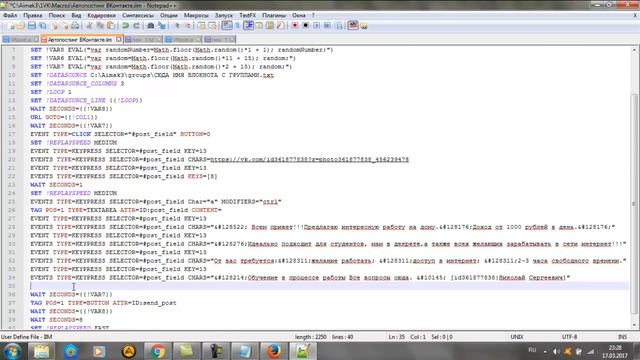Open the TextFX menu
Viewport: 640px width, 360px height.
click(x=248, y=15)
